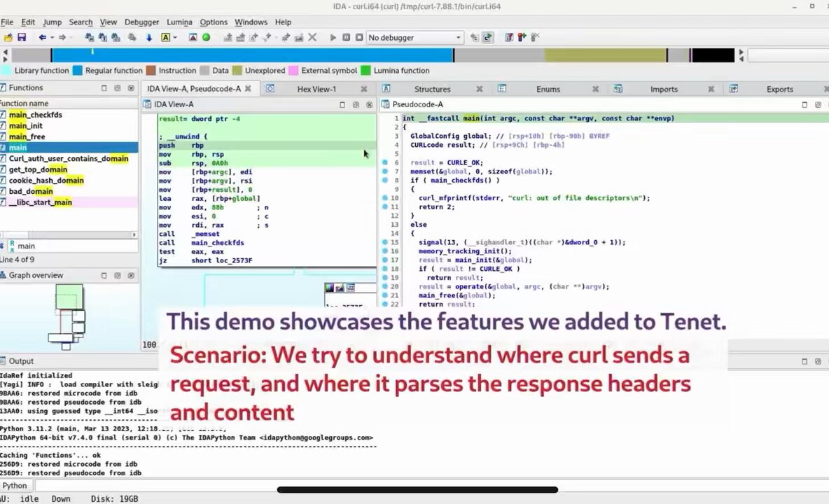Stop process with the stop button

[x=359, y=38]
